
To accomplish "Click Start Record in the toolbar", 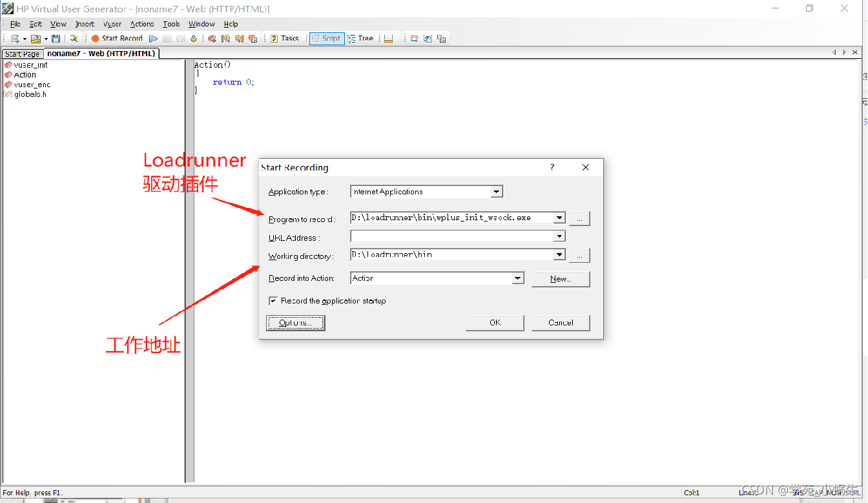I will point(117,39).
